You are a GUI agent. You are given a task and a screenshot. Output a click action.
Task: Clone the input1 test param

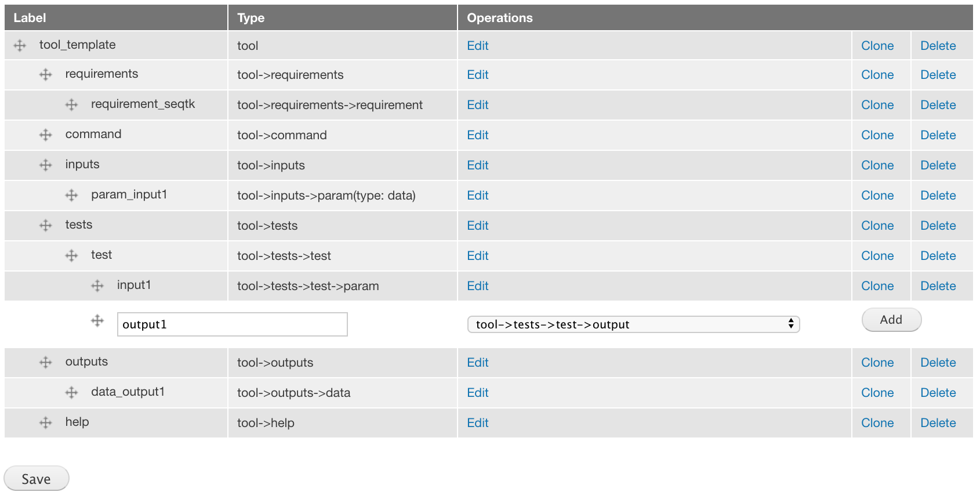[x=877, y=286]
